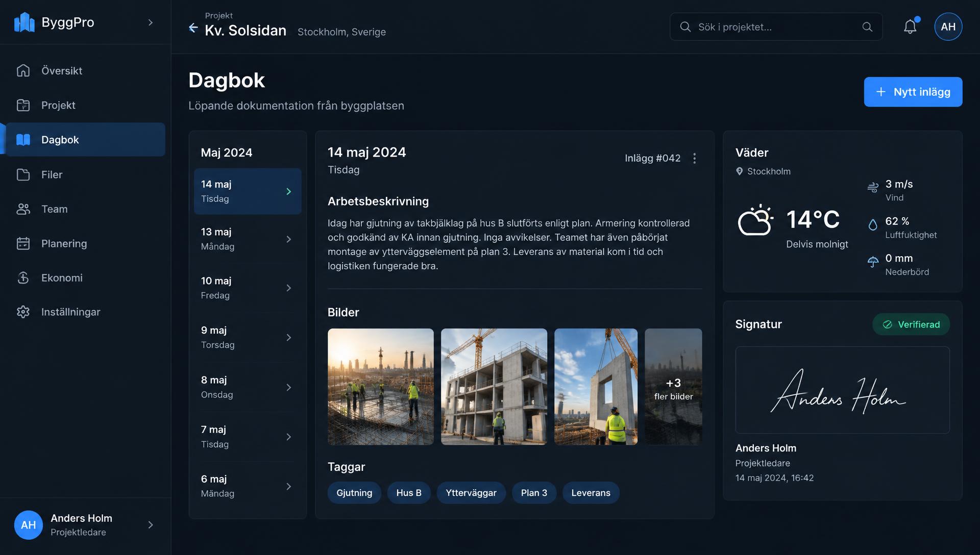Click the Översikt home icon

click(x=23, y=70)
